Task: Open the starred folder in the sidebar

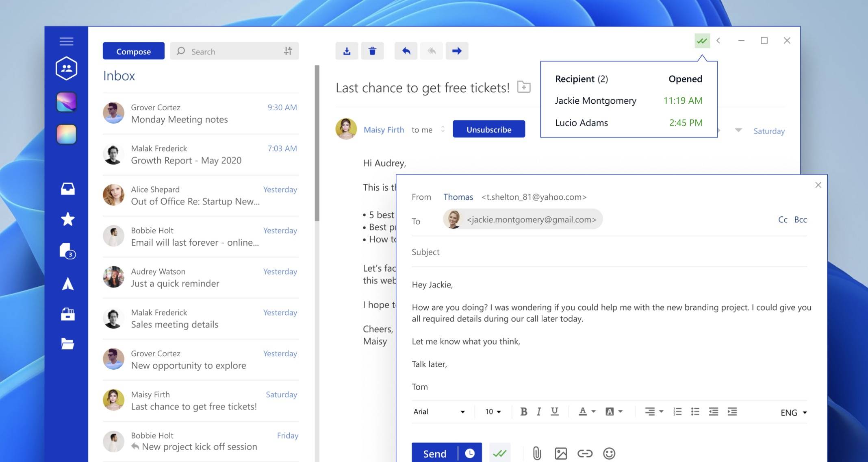Action: [67, 220]
